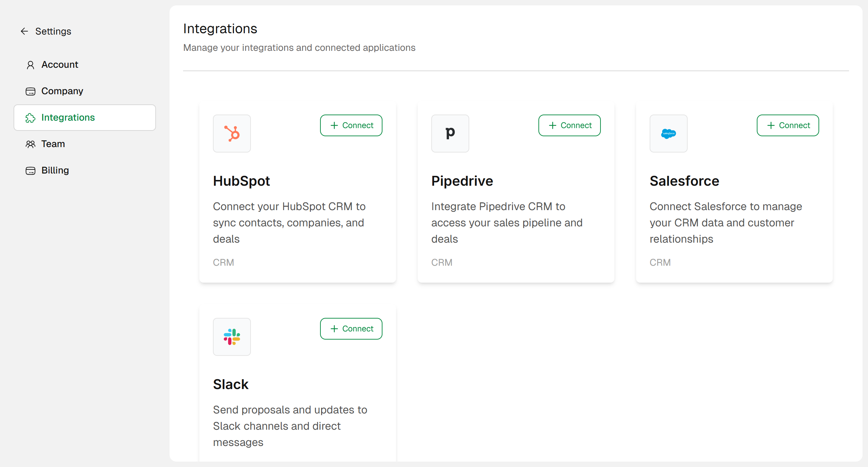Image resolution: width=868 pixels, height=467 pixels.
Task: Connect the HubSpot integration
Action: coord(351,125)
